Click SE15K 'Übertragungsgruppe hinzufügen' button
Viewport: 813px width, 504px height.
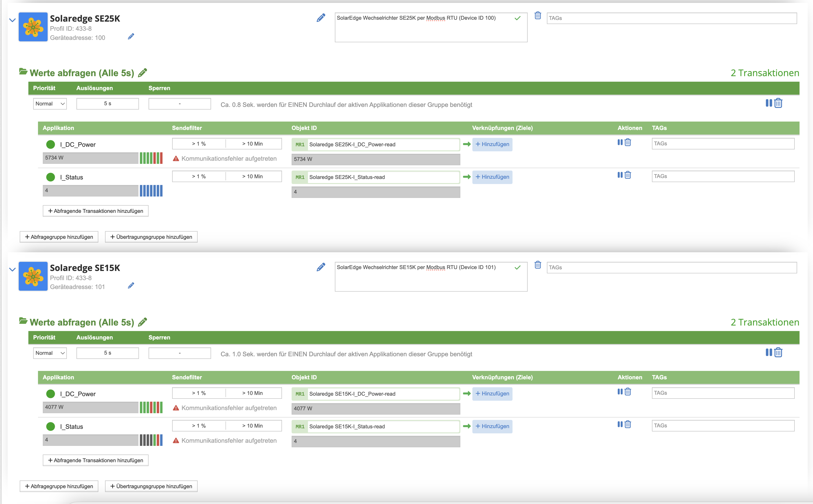[x=151, y=486]
